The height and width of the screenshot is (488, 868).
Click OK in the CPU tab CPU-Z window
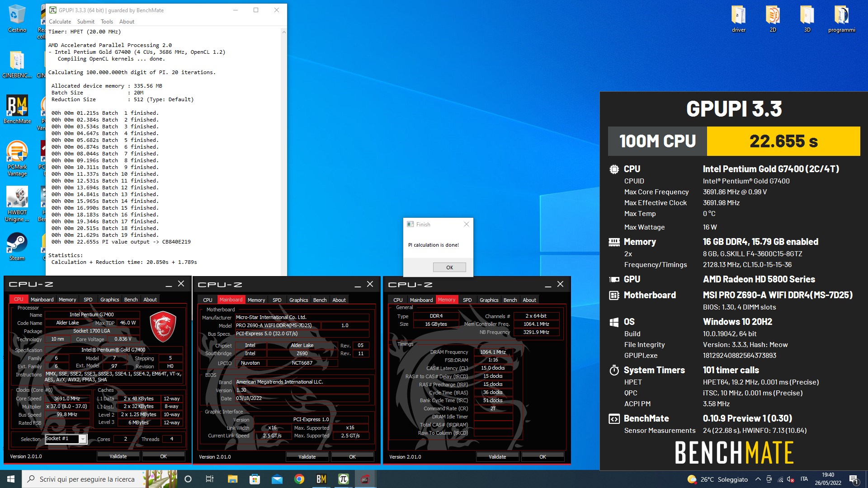(x=164, y=456)
